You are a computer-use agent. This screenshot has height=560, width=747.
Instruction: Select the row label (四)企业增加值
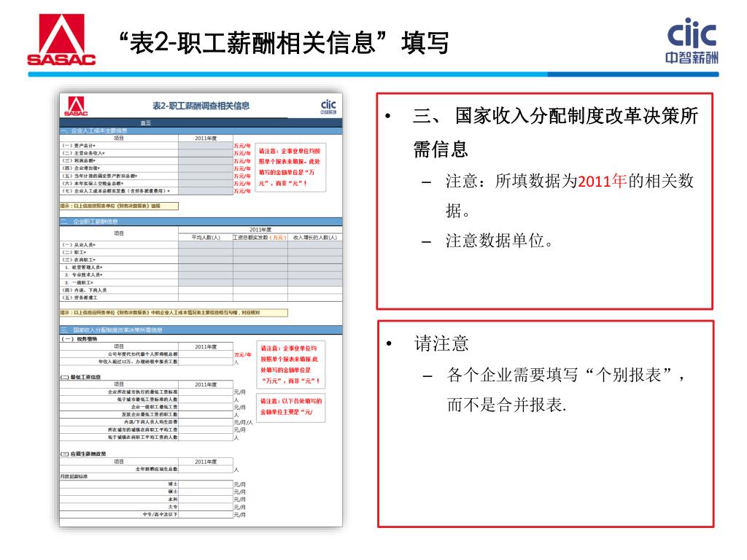80,168
